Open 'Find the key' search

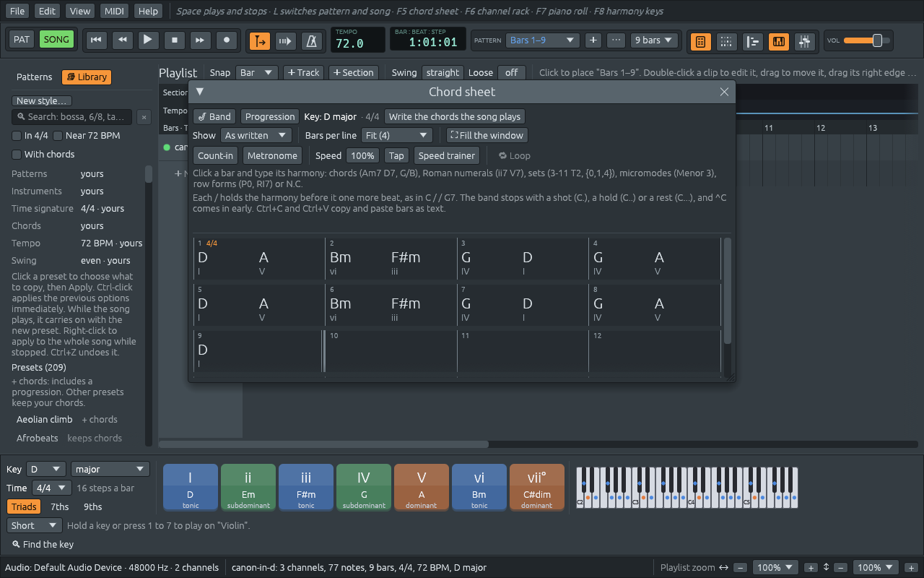point(43,544)
